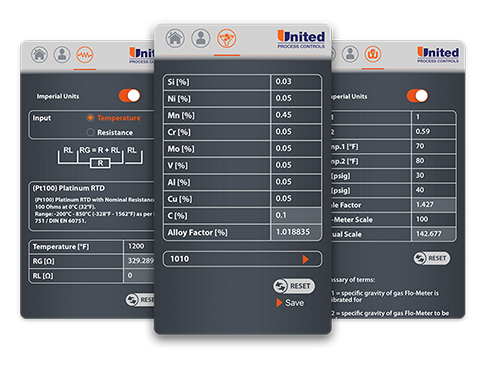Edit the V [%] value field

click(296, 165)
